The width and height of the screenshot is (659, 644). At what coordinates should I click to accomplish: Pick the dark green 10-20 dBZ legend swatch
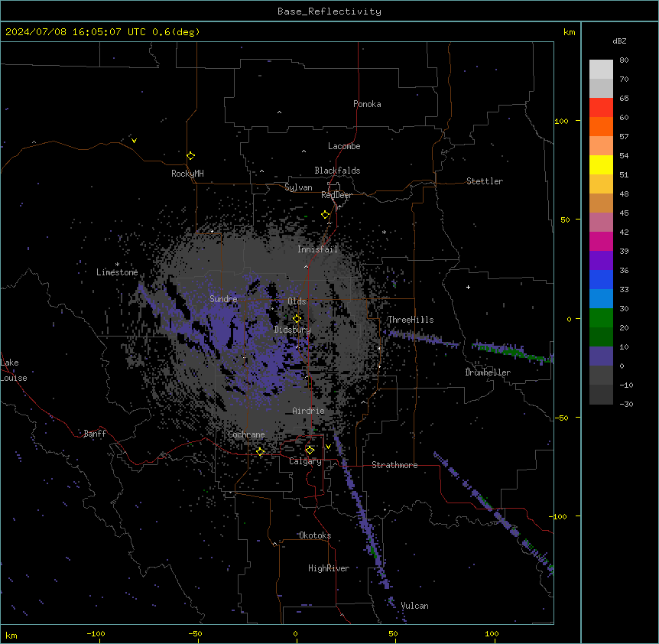(x=601, y=337)
